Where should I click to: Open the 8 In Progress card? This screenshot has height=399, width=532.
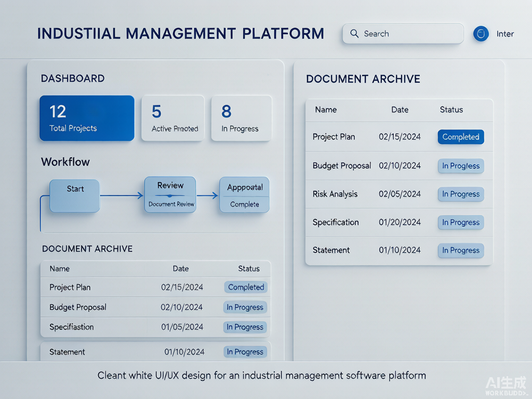coord(241,118)
